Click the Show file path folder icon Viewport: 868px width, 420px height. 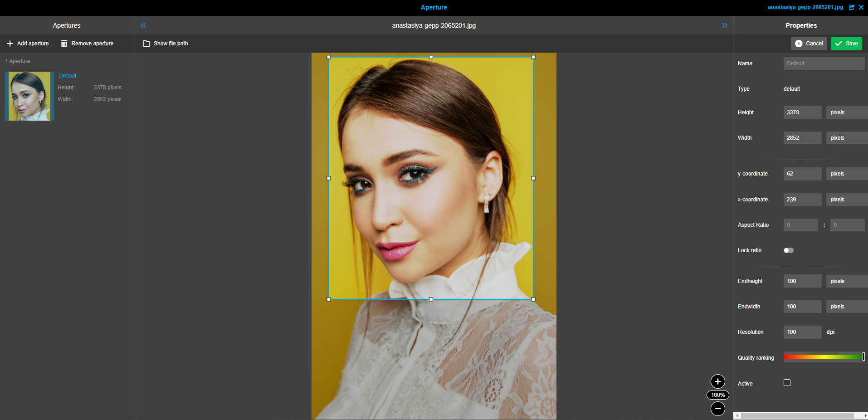[146, 44]
